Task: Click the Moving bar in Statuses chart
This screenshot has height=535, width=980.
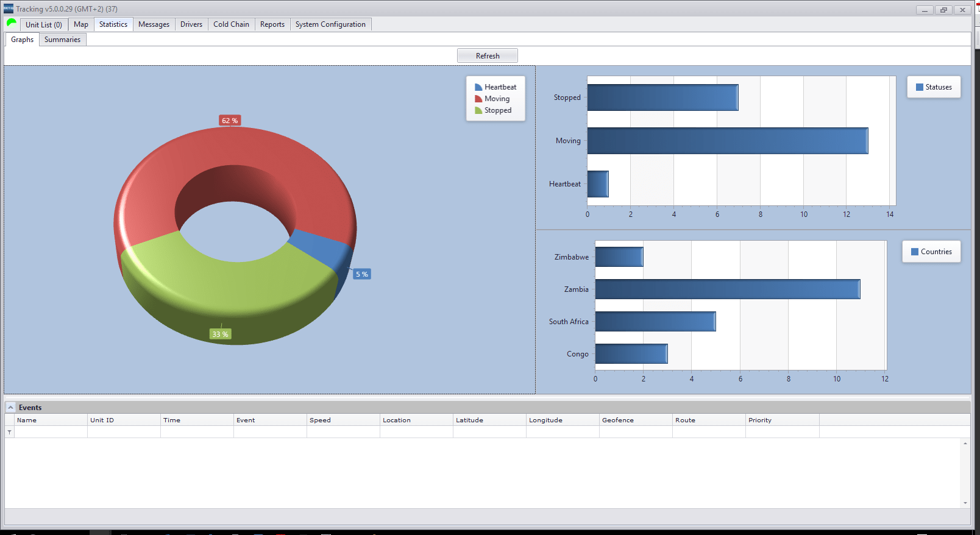Action: coord(727,141)
